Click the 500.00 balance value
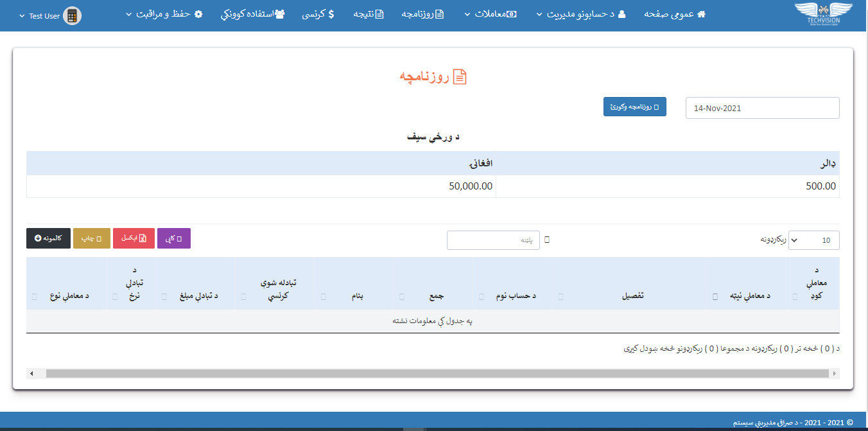 821,186
